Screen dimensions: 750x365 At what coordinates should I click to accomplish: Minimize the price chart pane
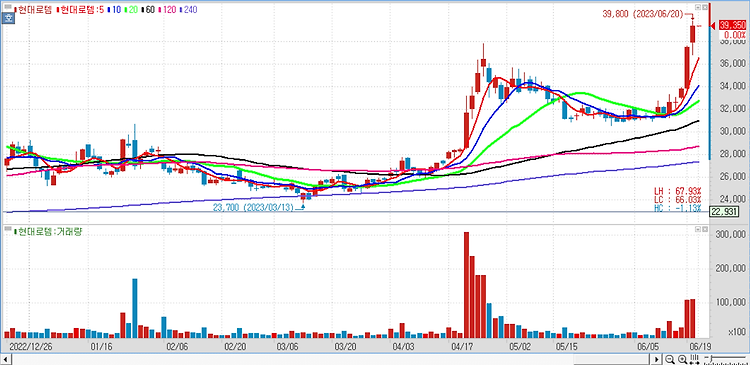click(698, 7)
